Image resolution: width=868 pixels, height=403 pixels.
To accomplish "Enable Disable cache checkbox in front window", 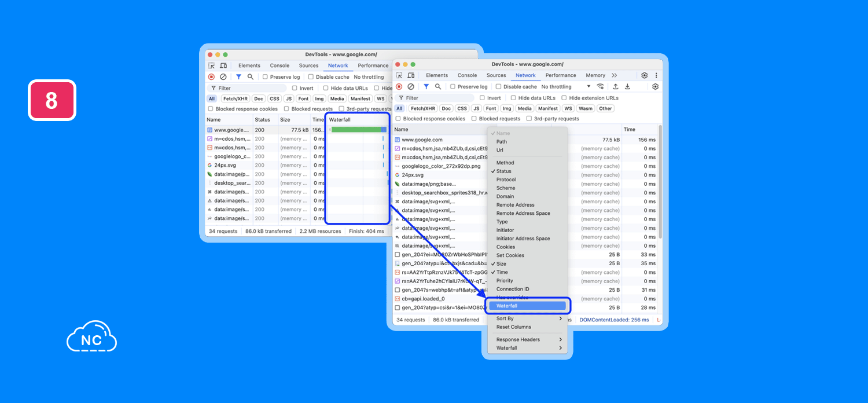I will tap(497, 87).
